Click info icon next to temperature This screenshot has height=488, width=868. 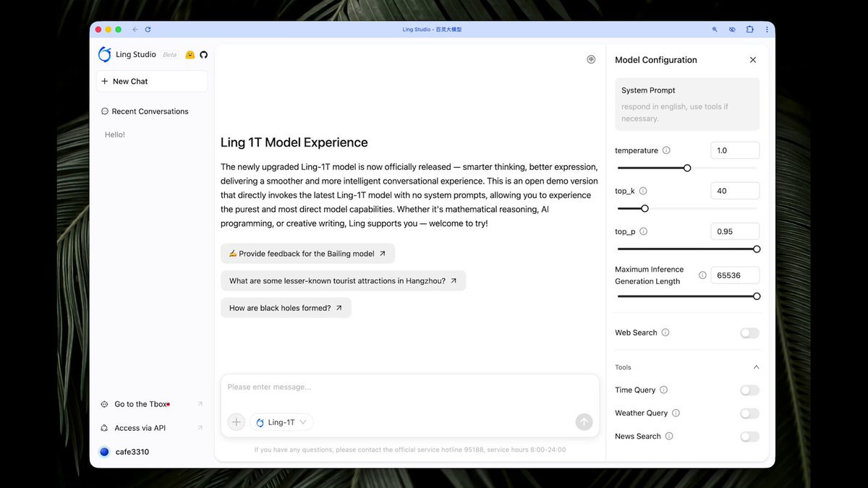pyautogui.click(x=666, y=150)
